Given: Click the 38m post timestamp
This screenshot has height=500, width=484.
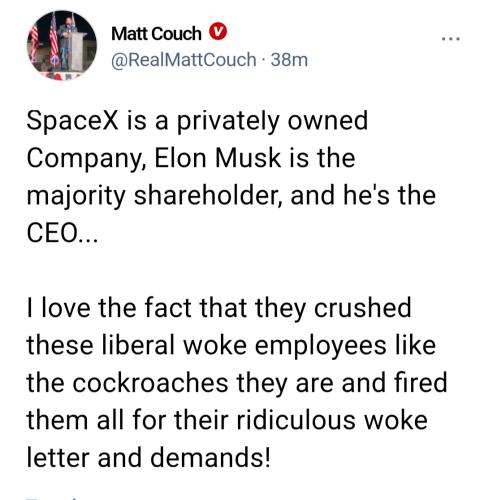Looking at the screenshot, I should [x=289, y=60].
